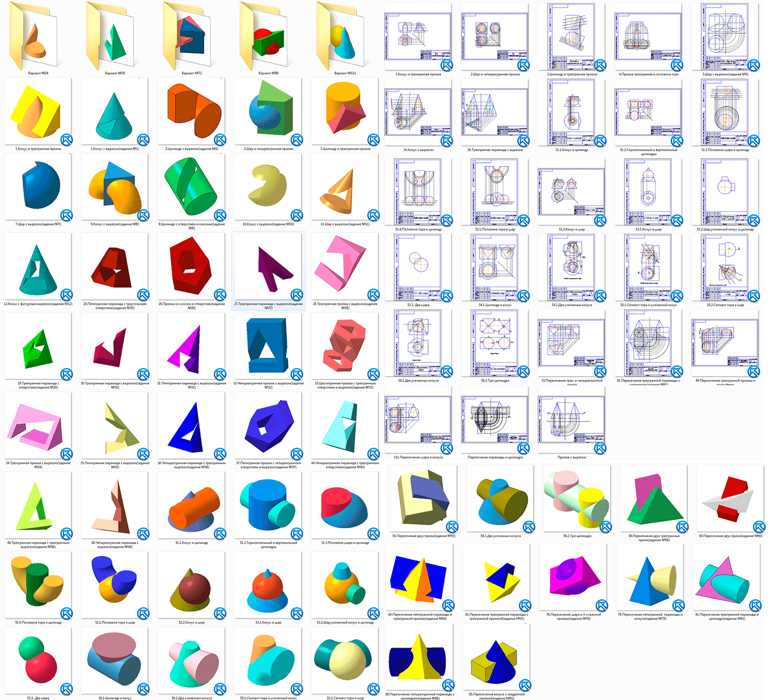This screenshot has height=700, width=771.
Task: Open drawing thumbnail 53.3. Два шара with two circles
Action: (418, 267)
